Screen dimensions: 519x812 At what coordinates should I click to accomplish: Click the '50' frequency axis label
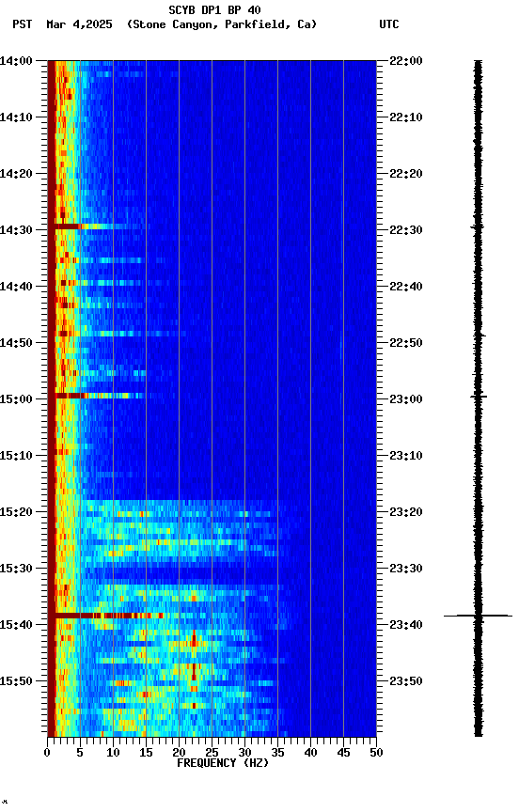pyautogui.click(x=377, y=753)
